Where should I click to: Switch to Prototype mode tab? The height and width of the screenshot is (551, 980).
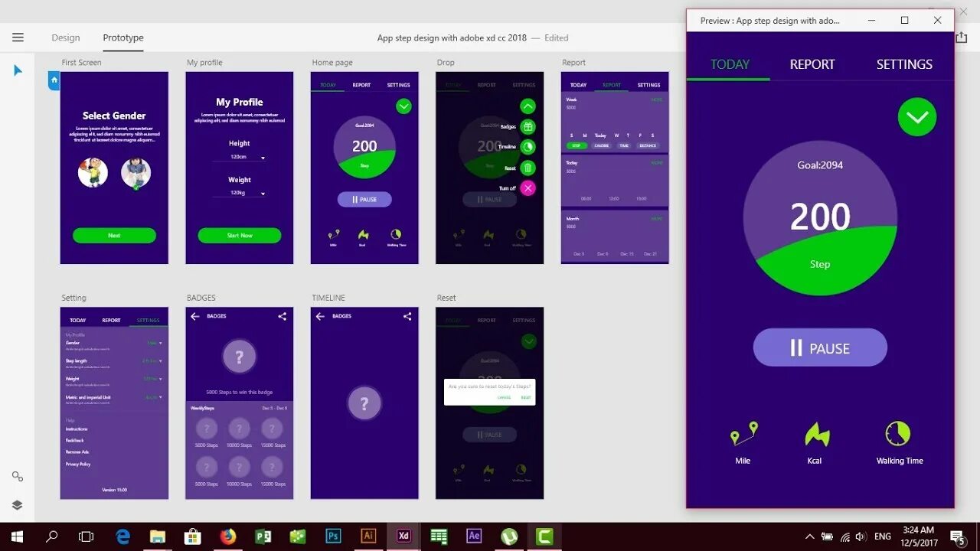pyautogui.click(x=123, y=37)
